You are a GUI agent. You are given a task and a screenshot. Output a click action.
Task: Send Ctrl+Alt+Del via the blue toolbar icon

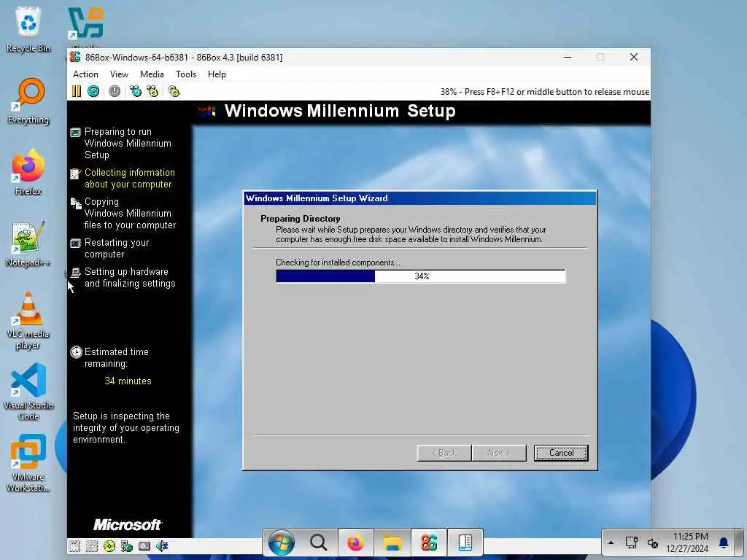[136, 91]
